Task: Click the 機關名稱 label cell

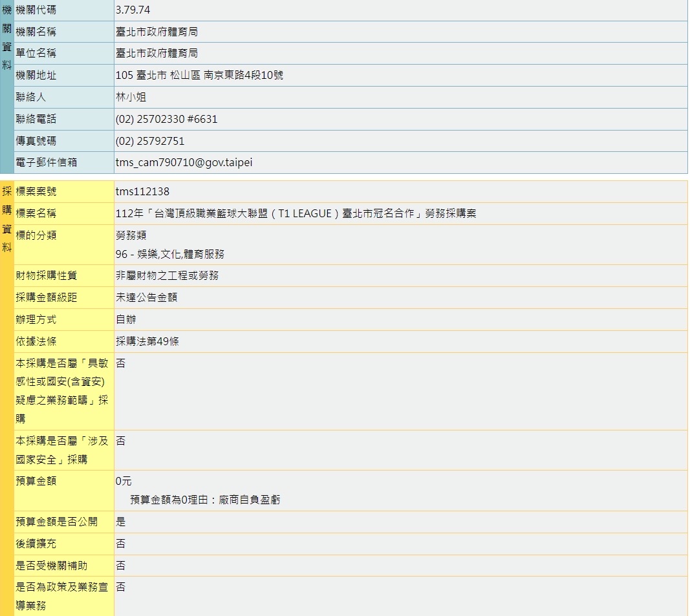Action: pos(36,32)
